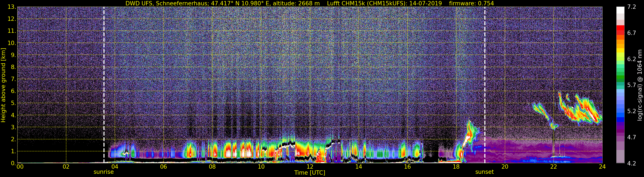Viewport: 644px width, 177px height.
Task: Click the colorbar value 4.2
Action: pyautogui.click(x=632, y=163)
